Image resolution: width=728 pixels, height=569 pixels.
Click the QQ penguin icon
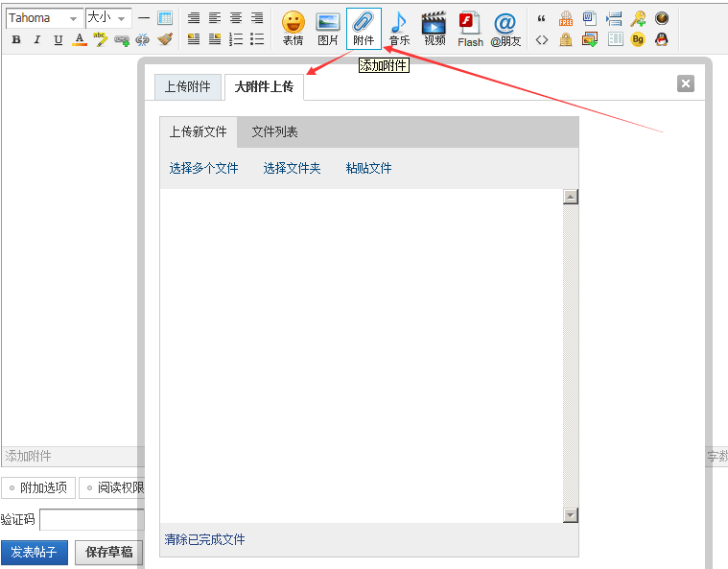(x=662, y=39)
